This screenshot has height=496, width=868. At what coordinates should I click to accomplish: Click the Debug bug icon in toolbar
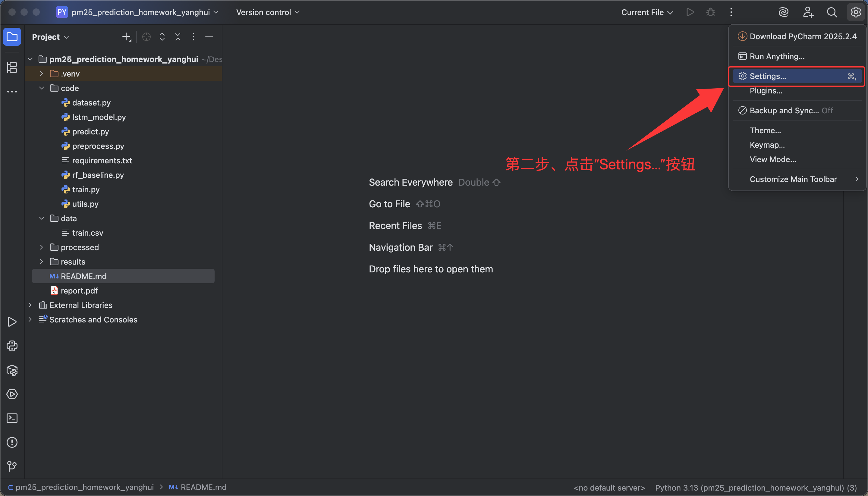click(711, 12)
